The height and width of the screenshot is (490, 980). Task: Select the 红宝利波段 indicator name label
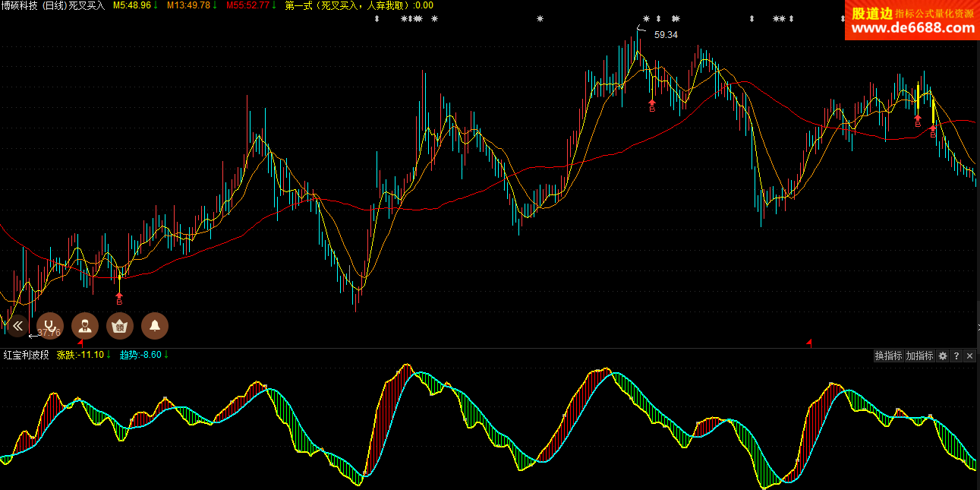click(x=27, y=355)
